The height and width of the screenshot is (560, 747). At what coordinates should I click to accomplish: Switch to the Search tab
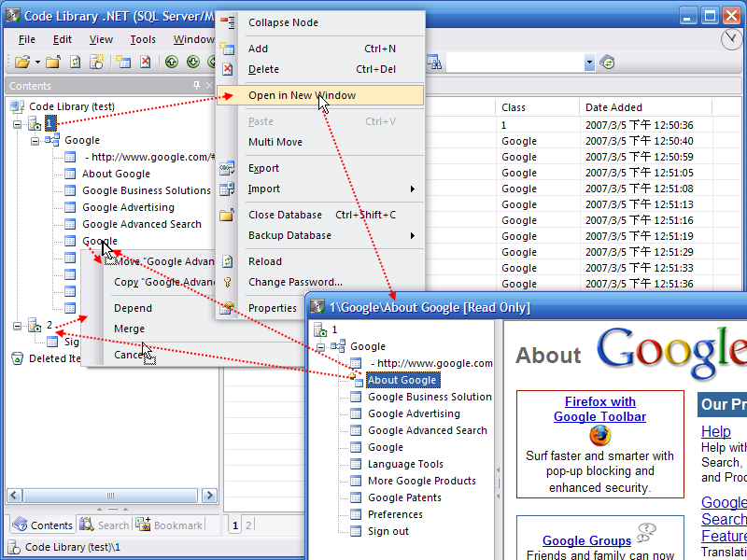pos(105,525)
